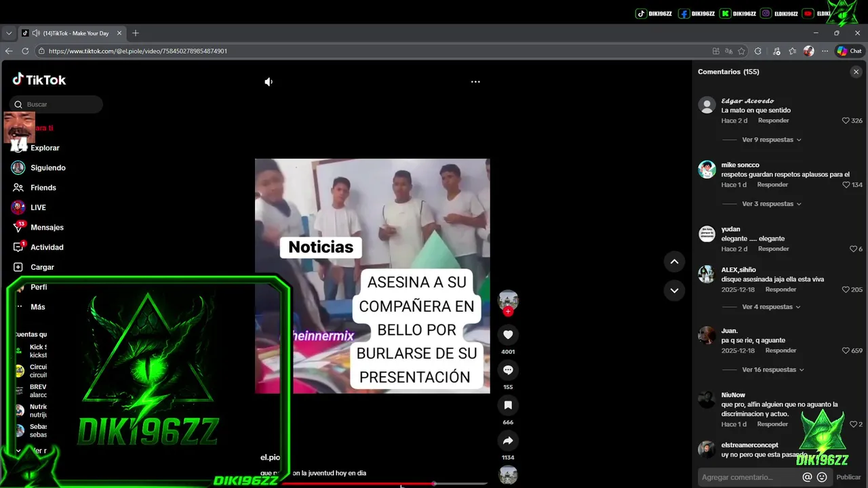
Task: Expand Ver 16 respuestas
Action: point(773,370)
